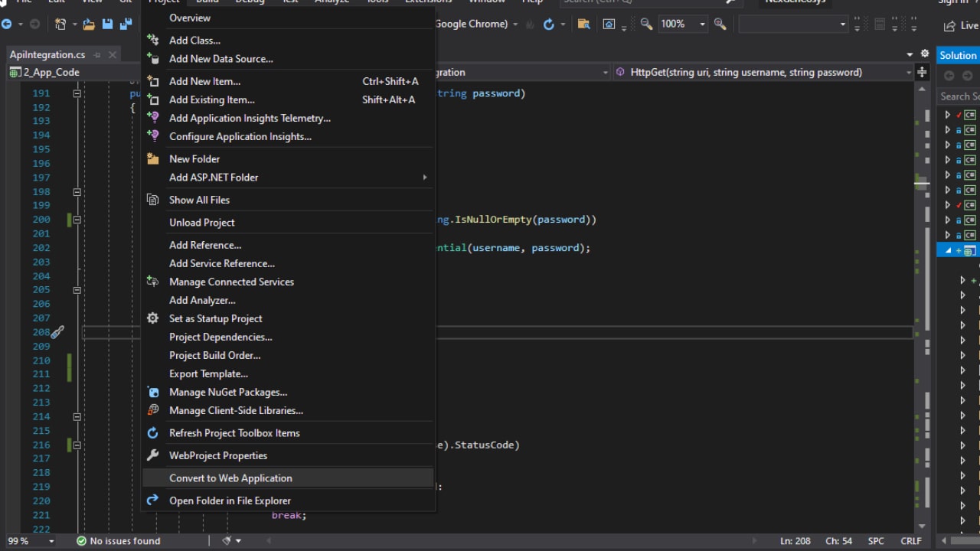Click the Save All toolbar icon
980x551 pixels.
[126, 24]
